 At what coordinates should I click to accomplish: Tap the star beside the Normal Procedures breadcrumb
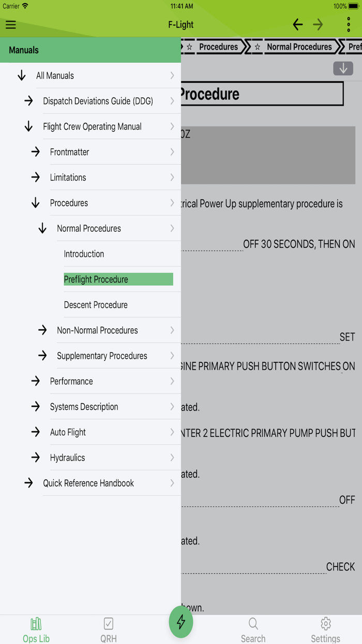258,47
